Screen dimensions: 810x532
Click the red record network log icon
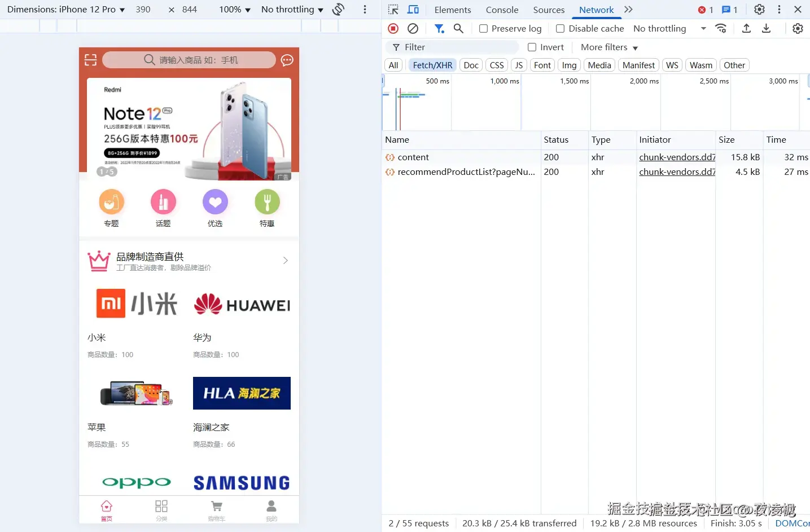coord(393,28)
